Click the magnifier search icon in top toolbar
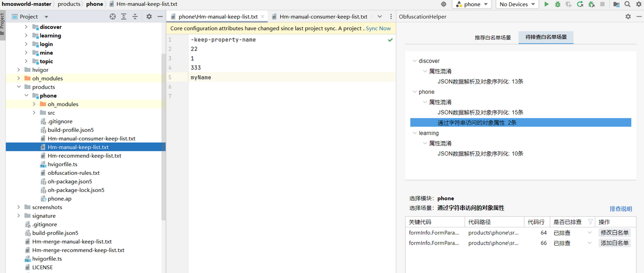 pyautogui.click(x=627, y=4)
